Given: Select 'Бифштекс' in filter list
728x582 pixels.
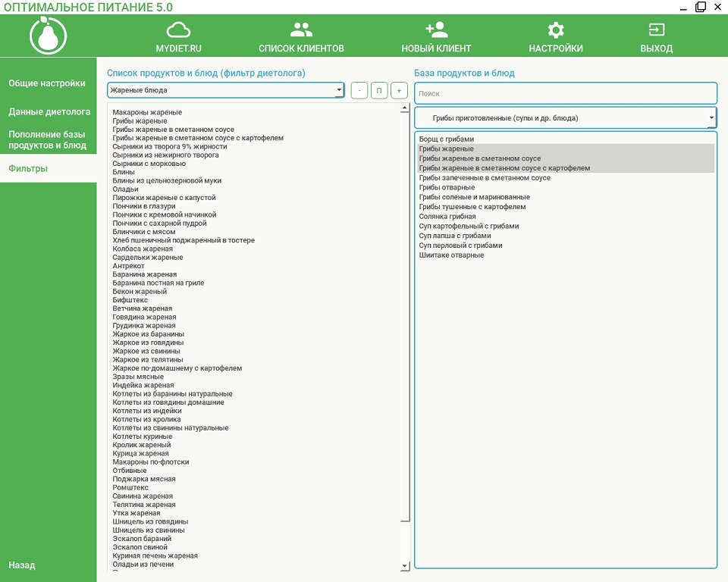Looking at the screenshot, I should point(130,300).
